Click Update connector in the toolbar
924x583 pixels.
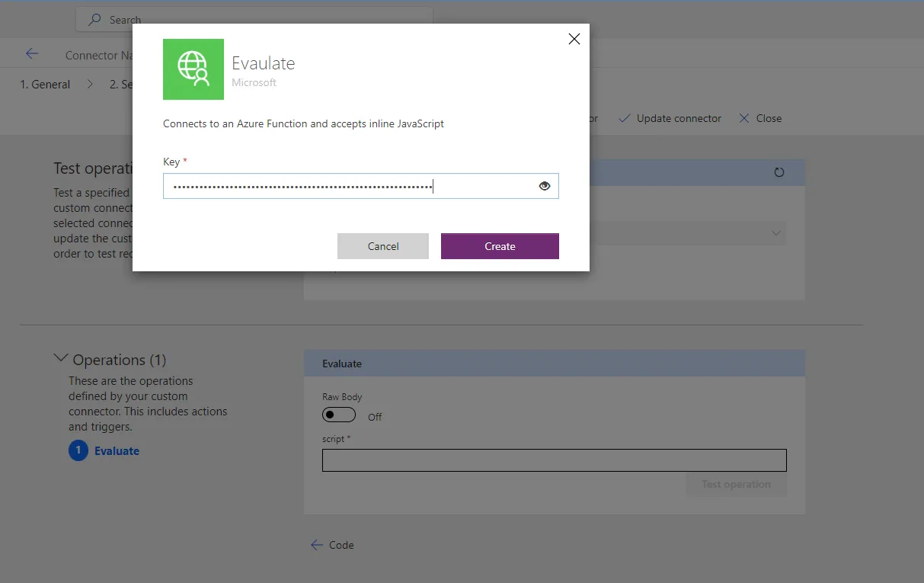670,119
